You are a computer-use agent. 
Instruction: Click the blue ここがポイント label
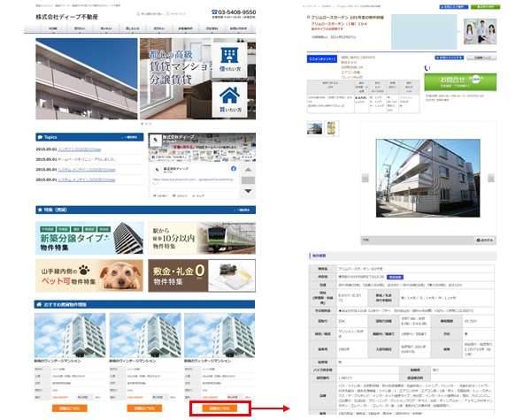pos(322,59)
